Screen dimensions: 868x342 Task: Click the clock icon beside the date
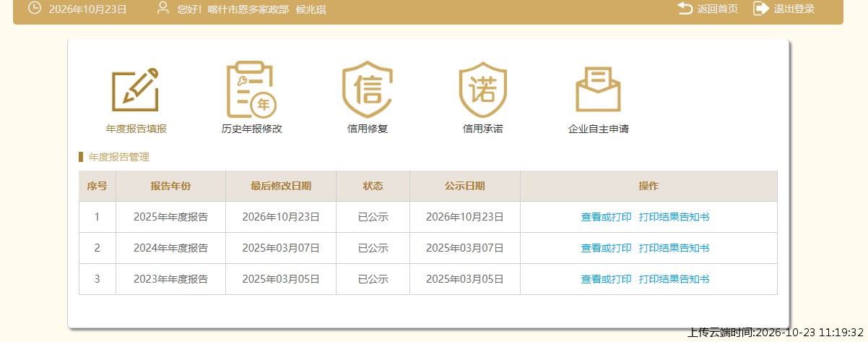pyautogui.click(x=34, y=9)
